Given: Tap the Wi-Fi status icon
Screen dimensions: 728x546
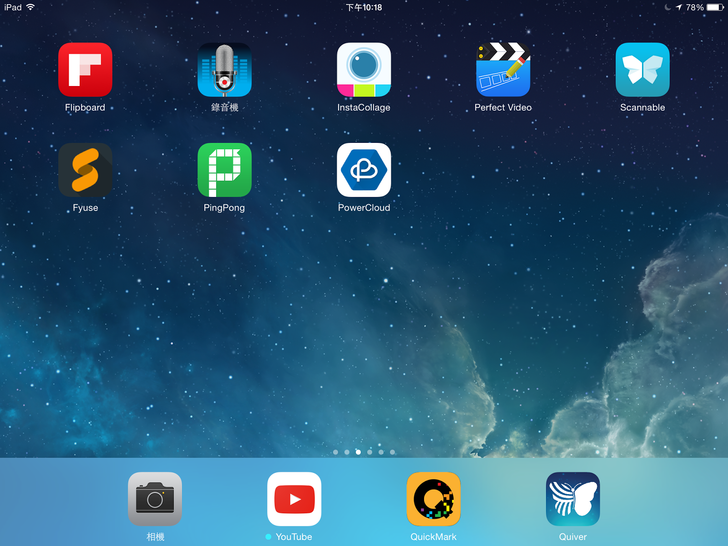Looking at the screenshot, I should [x=31, y=7].
